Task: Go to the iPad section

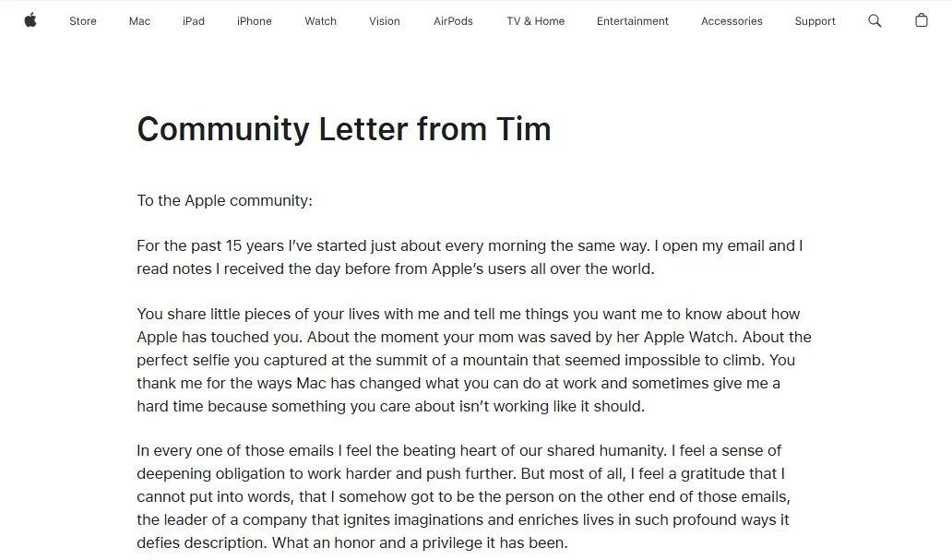Action: [x=193, y=21]
